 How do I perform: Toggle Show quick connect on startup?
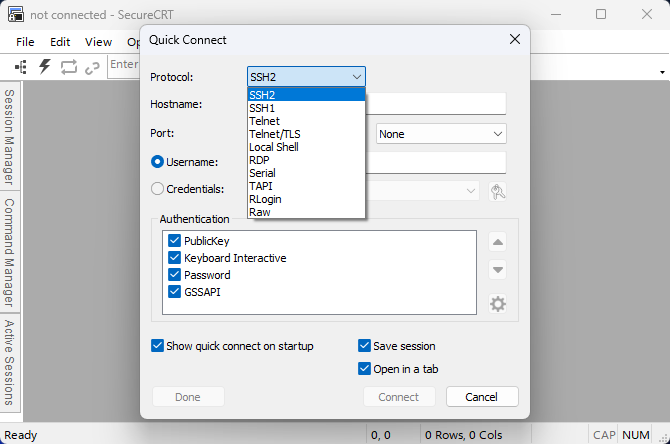157,346
